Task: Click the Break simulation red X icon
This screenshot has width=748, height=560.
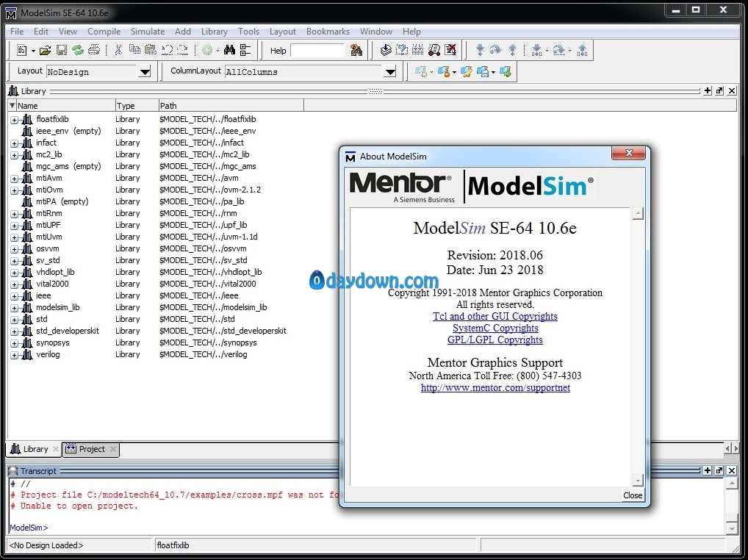Action: 450,50
